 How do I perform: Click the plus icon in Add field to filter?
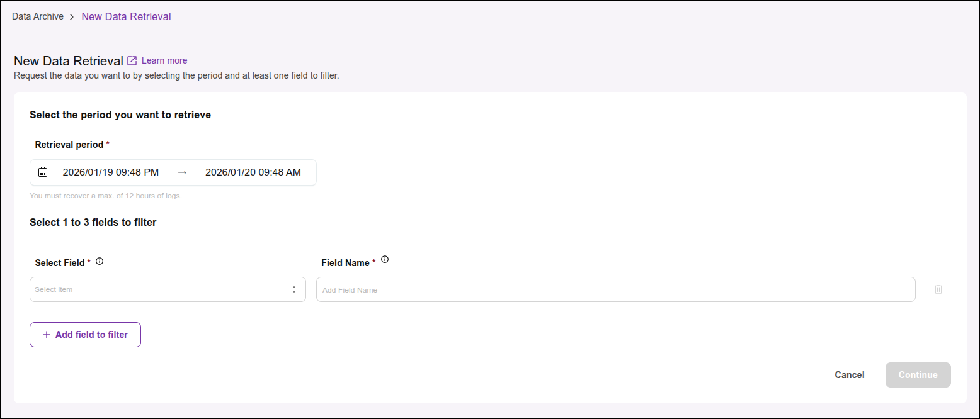coord(46,334)
